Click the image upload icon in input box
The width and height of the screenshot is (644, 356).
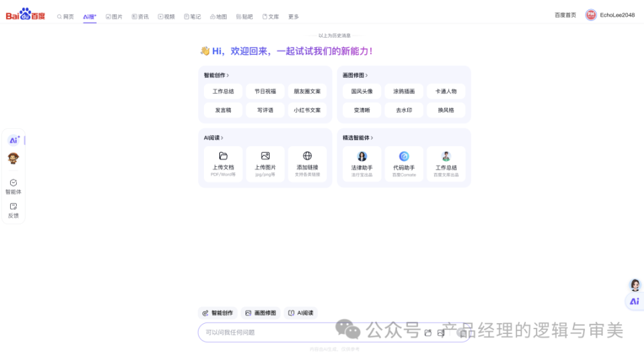(441, 333)
